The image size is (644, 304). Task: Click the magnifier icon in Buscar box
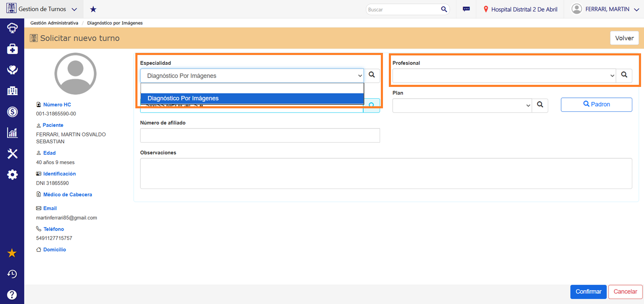[x=444, y=9]
